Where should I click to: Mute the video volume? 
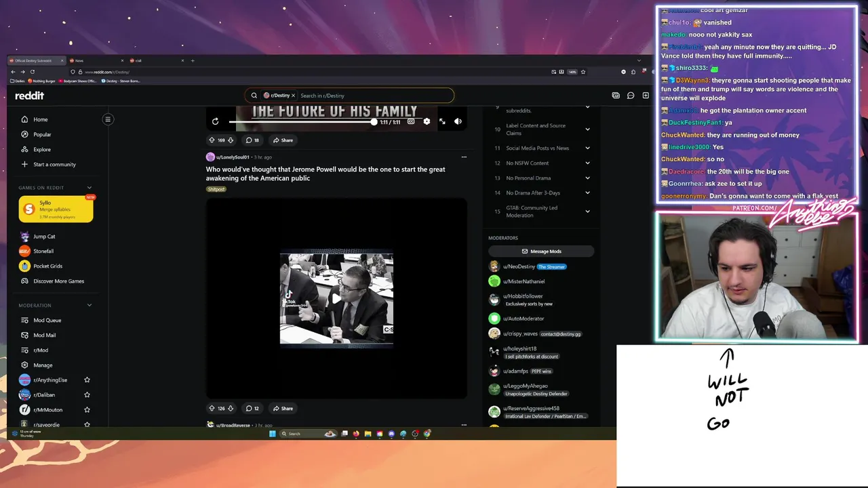point(458,121)
